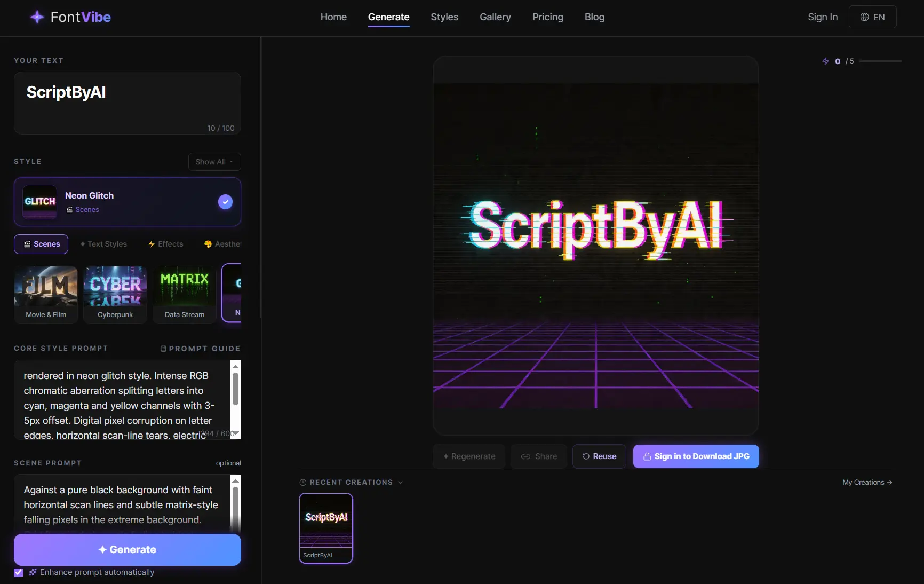Open the Aesthetics palette category

point(223,244)
